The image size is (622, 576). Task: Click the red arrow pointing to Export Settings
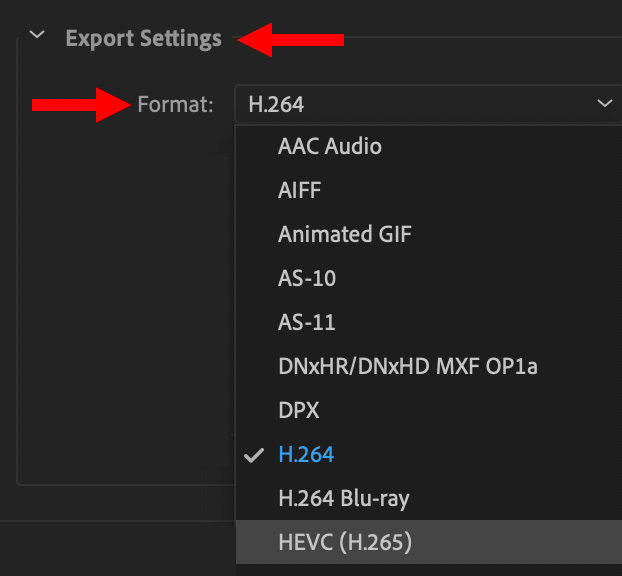(290, 40)
